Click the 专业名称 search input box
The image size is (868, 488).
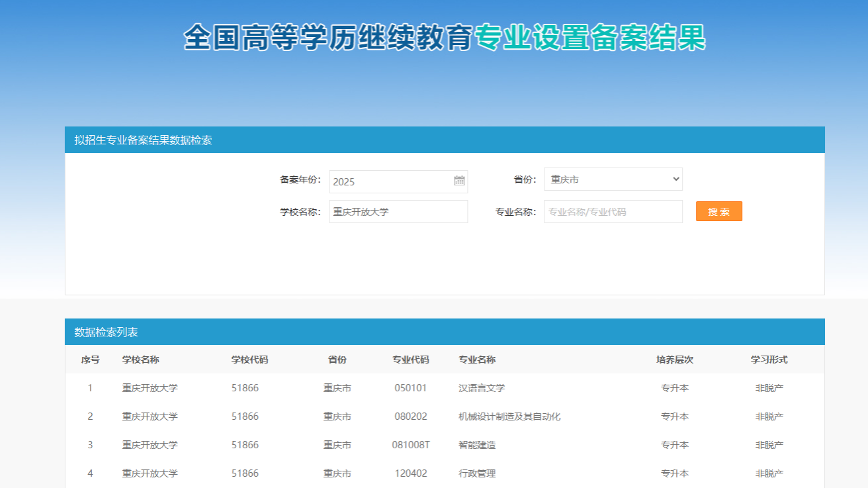(x=613, y=212)
